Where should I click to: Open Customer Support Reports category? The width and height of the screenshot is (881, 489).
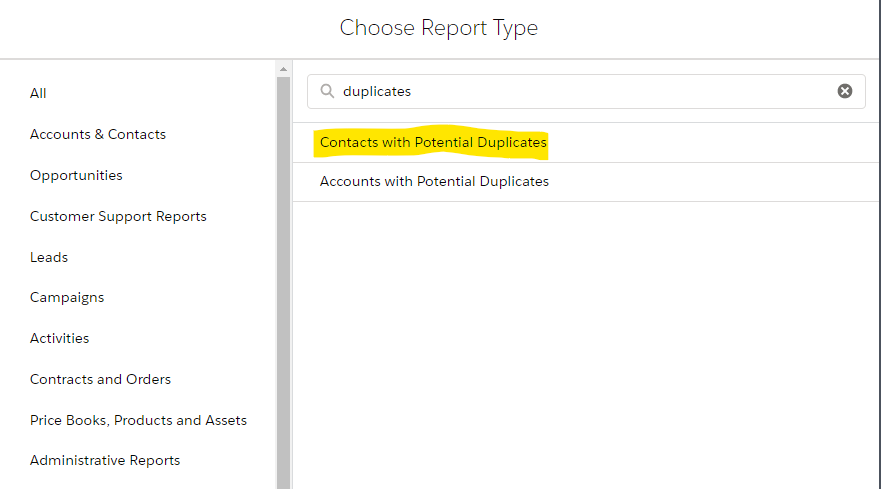click(x=118, y=216)
